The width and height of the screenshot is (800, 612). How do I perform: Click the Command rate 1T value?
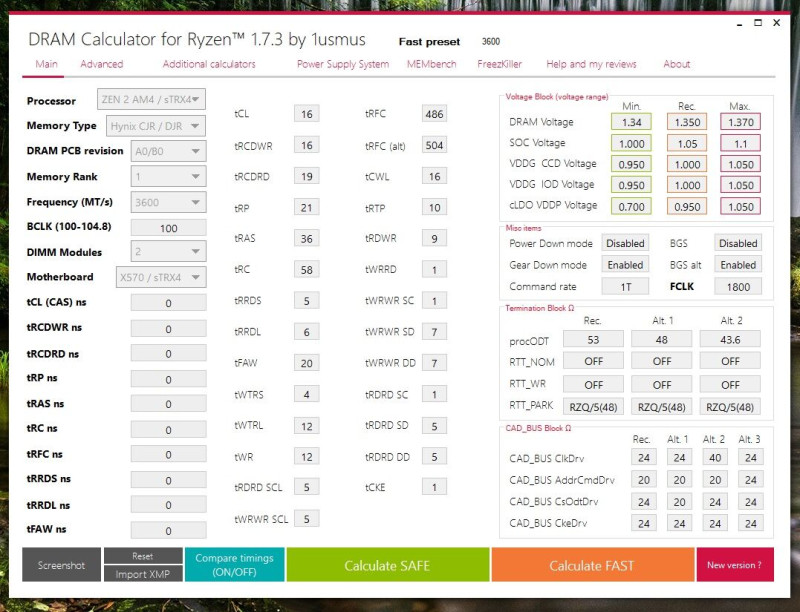coord(625,287)
